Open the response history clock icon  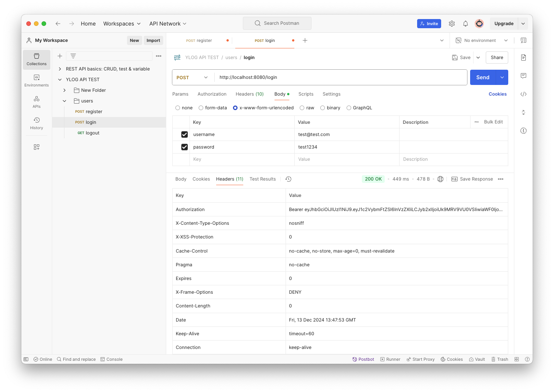(289, 179)
